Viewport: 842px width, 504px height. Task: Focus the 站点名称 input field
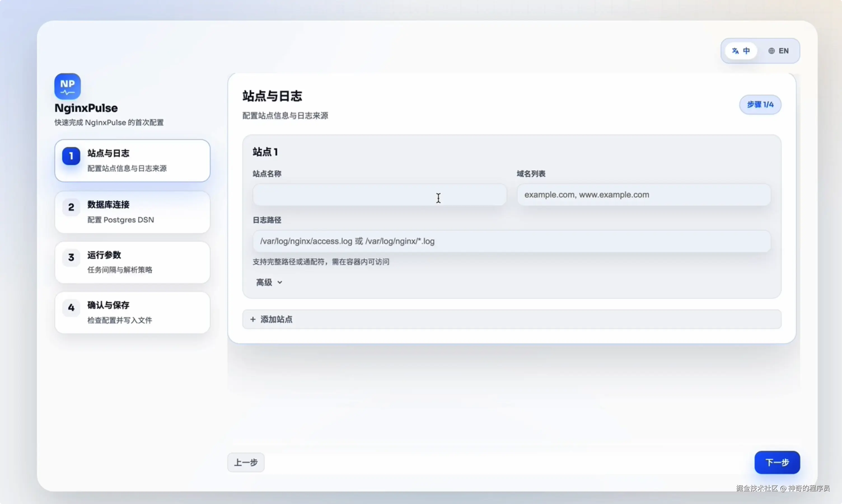click(x=379, y=195)
